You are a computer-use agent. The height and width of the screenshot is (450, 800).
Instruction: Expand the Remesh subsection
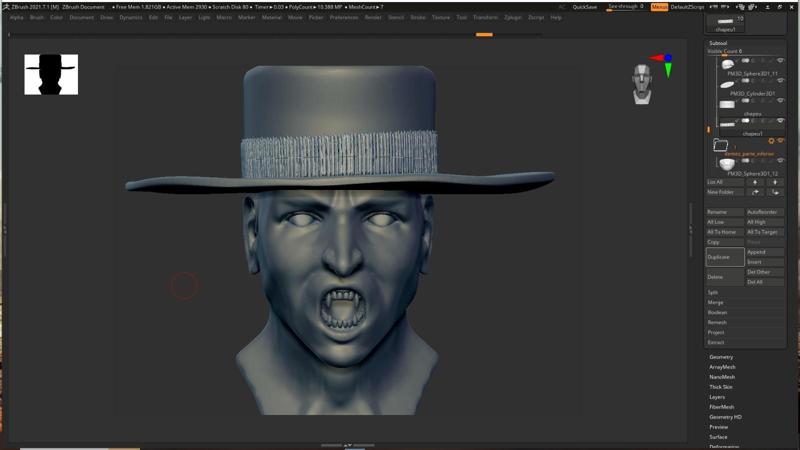(x=717, y=322)
